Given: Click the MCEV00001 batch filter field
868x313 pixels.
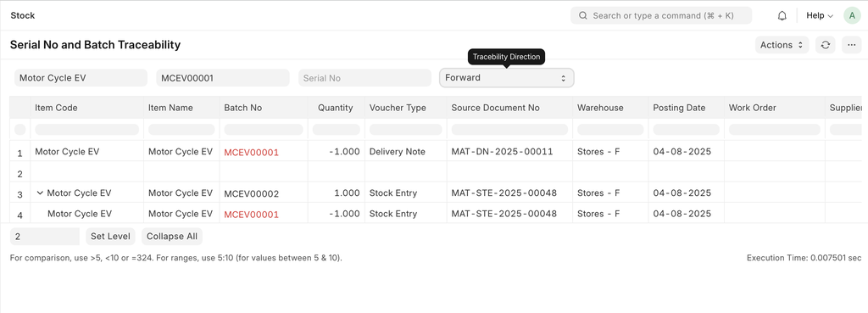Looking at the screenshot, I should 223,78.
